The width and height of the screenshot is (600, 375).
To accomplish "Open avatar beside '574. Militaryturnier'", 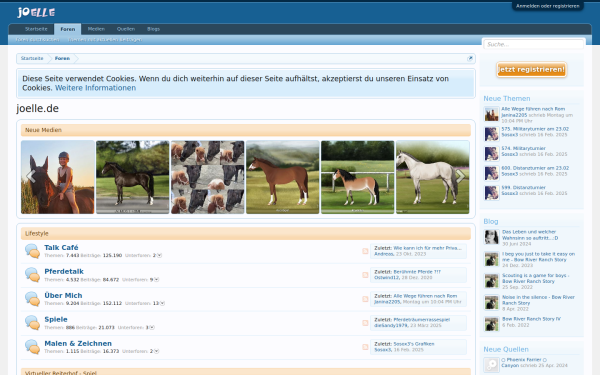I will click(x=491, y=153).
